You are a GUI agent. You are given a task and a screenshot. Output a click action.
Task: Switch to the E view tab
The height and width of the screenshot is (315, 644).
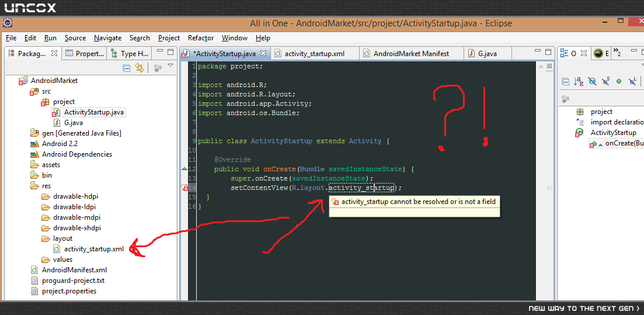[602, 53]
